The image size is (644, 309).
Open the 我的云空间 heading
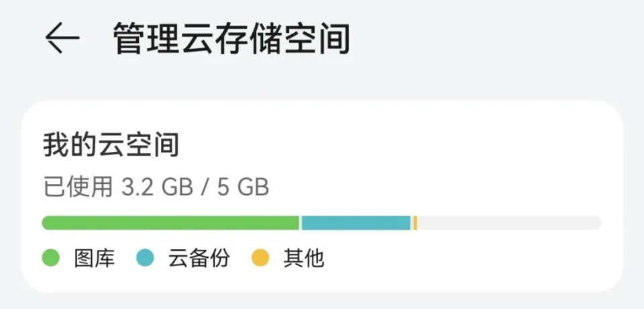pyautogui.click(x=111, y=145)
